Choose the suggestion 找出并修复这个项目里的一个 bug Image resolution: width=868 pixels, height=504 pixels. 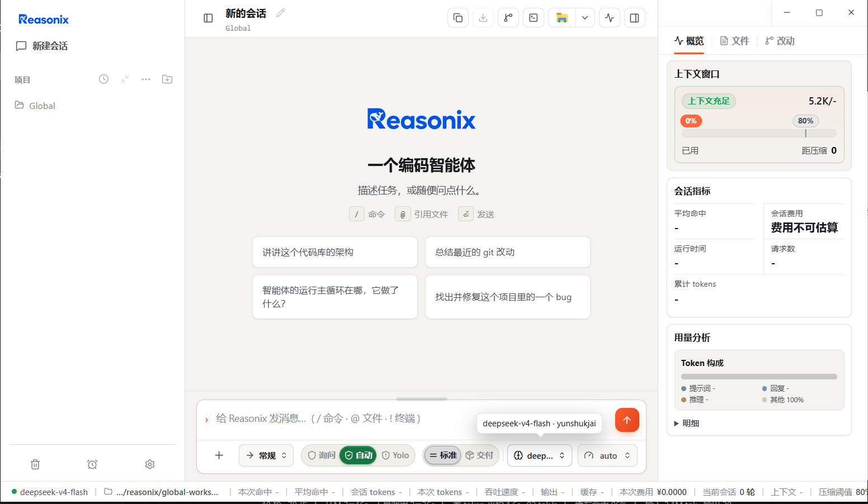coord(508,297)
